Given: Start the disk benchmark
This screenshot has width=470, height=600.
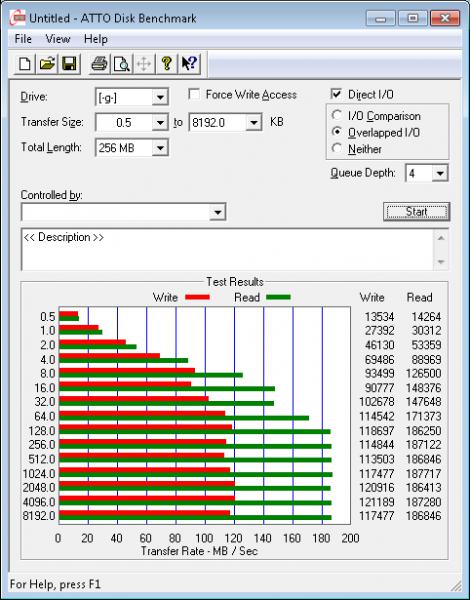Looking at the screenshot, I should (x=416, y=212).
